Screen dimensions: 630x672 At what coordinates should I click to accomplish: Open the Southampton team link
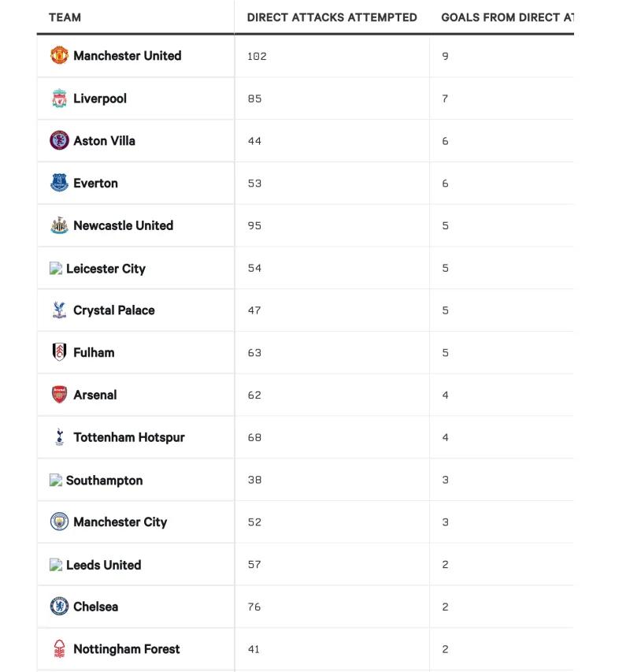[x=104, y=481]
